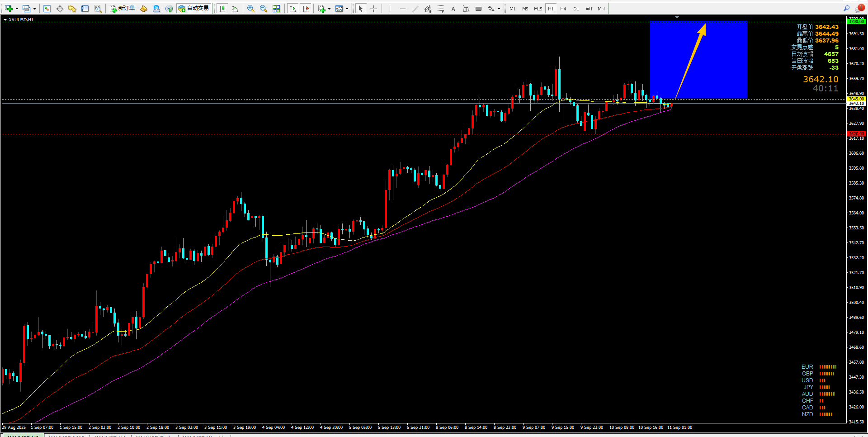Tile chart windows
The image size is (868, 437).
click(276, 9)
